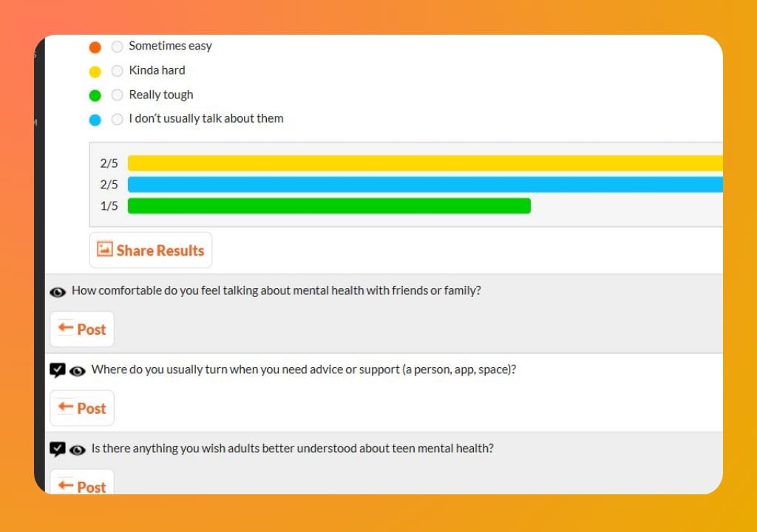Click the image icon inside Share Results
Image resolution: width=757 pixels, height=532 pixels.
[104, 250]
